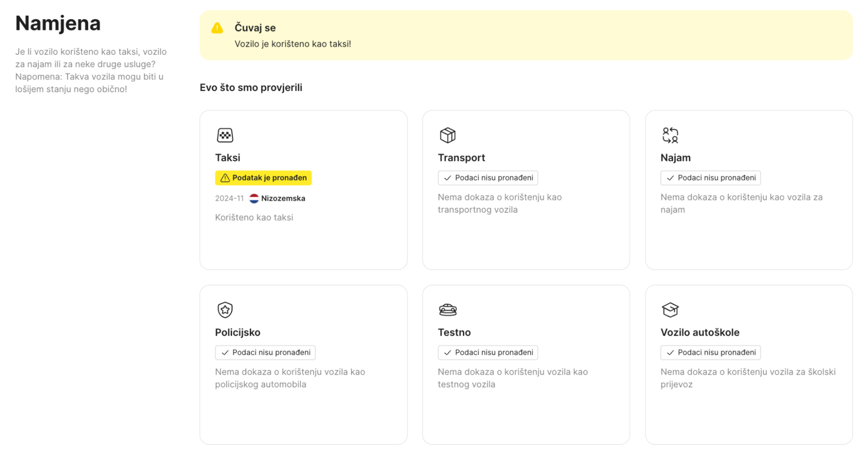Click the 'Evo što smo provjerili' heading

(x=251, y=88)
